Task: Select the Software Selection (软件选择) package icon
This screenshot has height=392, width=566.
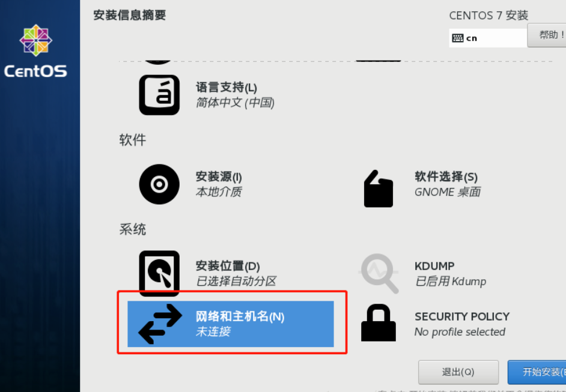Action: (379, 188)
